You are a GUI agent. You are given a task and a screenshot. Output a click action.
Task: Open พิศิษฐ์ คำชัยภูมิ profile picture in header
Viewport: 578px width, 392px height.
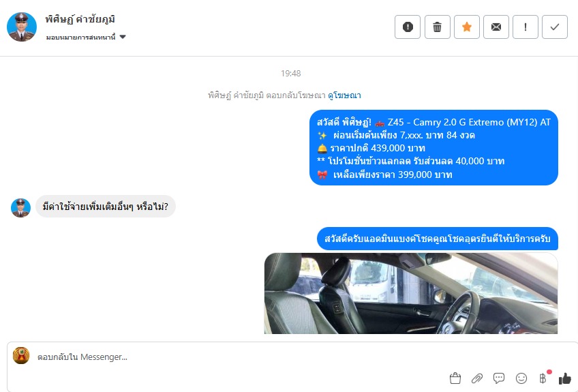[22, 27]
